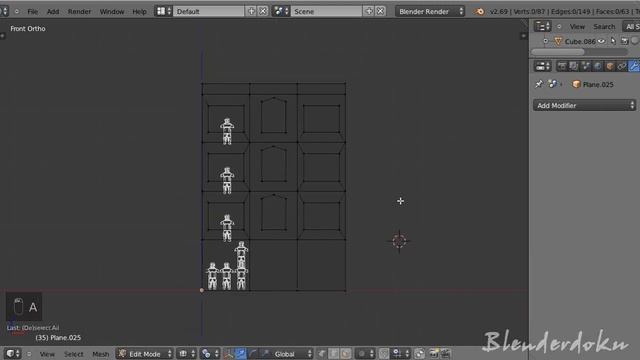Switch to Render properties tab
The height and width of the screenshot is (360, 640).
tap(562, 66)
